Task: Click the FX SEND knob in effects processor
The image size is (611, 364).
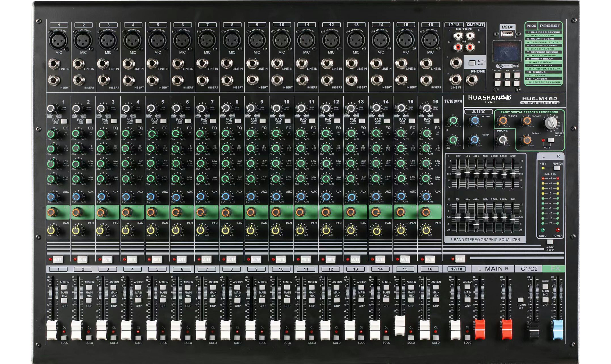Action: tap(502, 121)
